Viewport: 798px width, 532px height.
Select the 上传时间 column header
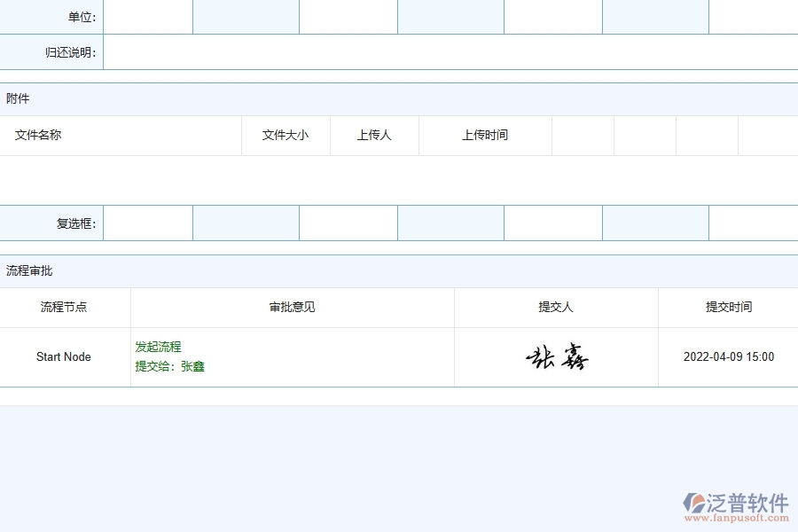483,135
